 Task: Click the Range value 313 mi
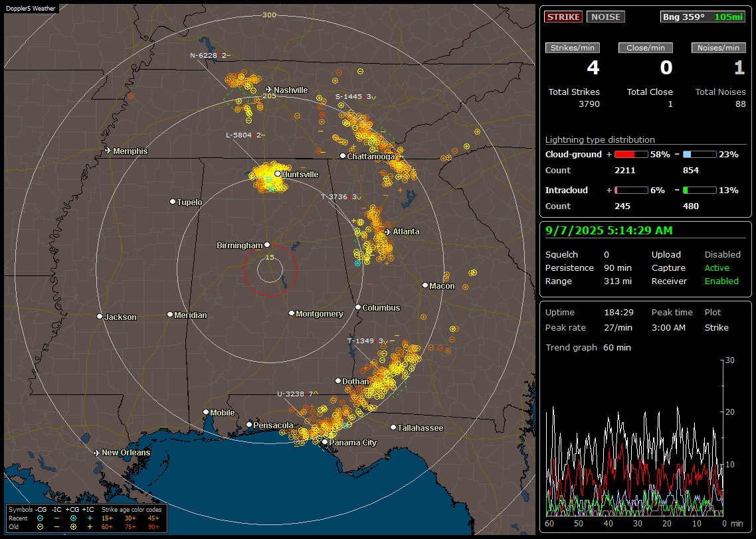(618, 281)
